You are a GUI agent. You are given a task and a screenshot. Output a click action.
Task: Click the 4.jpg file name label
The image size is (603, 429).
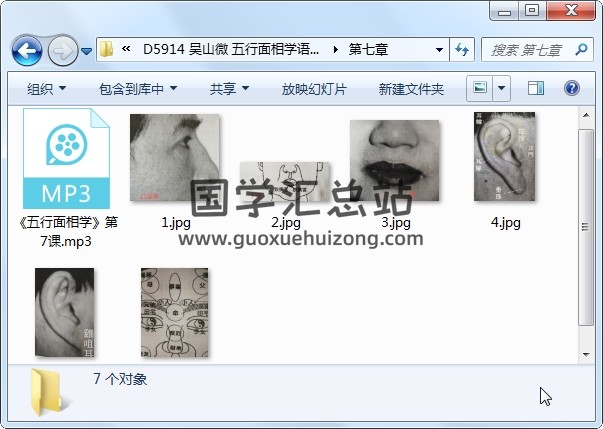pos(505,222)
